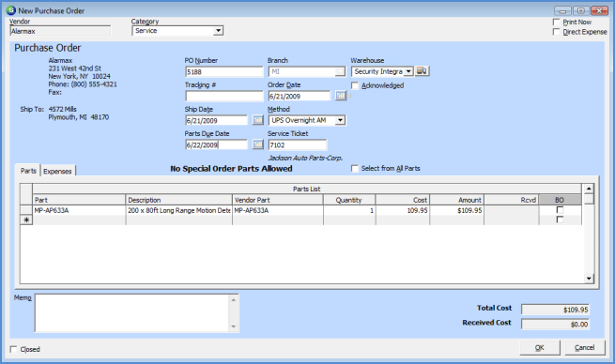Confirm with the OK button
The width and height of the screenshot is (615, 364).
coord(540,347)
